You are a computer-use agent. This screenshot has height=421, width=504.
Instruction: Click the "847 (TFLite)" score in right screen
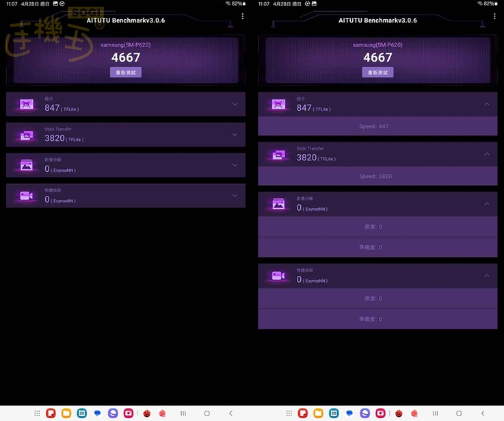(313, 108)
